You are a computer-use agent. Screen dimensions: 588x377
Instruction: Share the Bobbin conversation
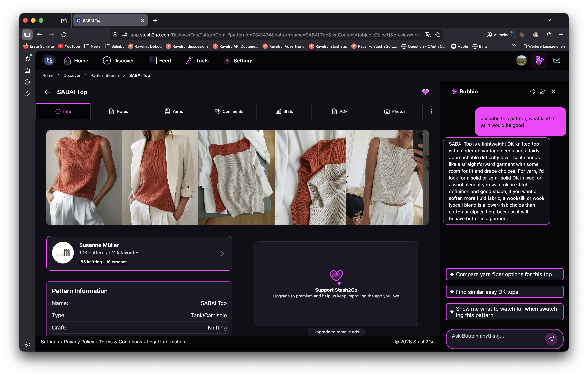point(532,92)
